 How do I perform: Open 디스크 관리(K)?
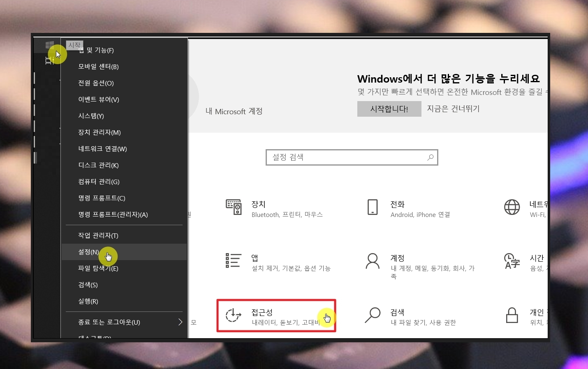point(98,165)
